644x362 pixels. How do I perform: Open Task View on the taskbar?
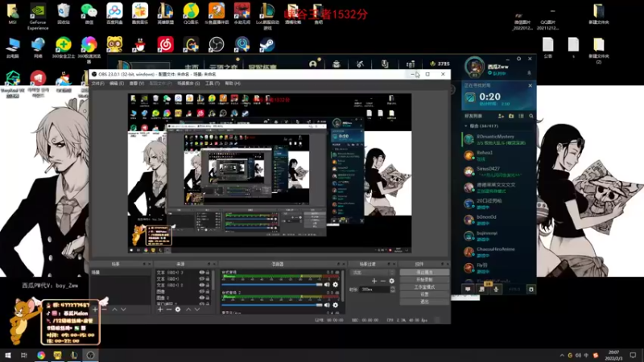tap(24, 356)
